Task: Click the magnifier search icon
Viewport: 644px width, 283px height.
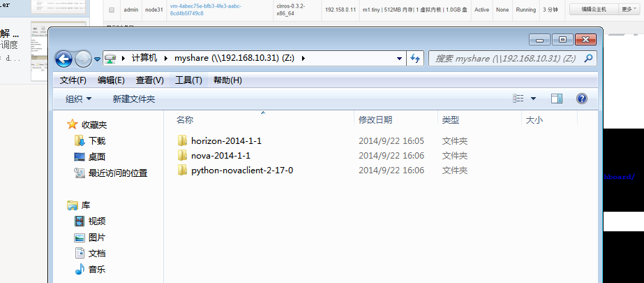Action: (x=589, y=58)
